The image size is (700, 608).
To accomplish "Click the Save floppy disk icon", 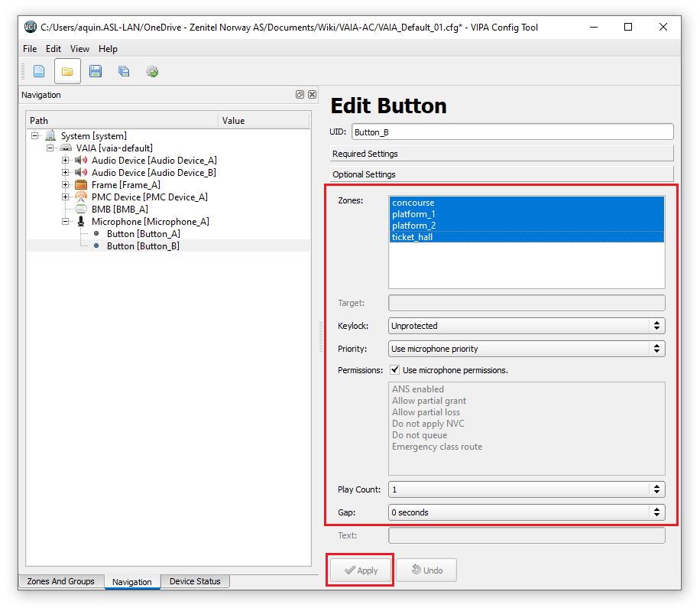I will (x=96, y=71).
